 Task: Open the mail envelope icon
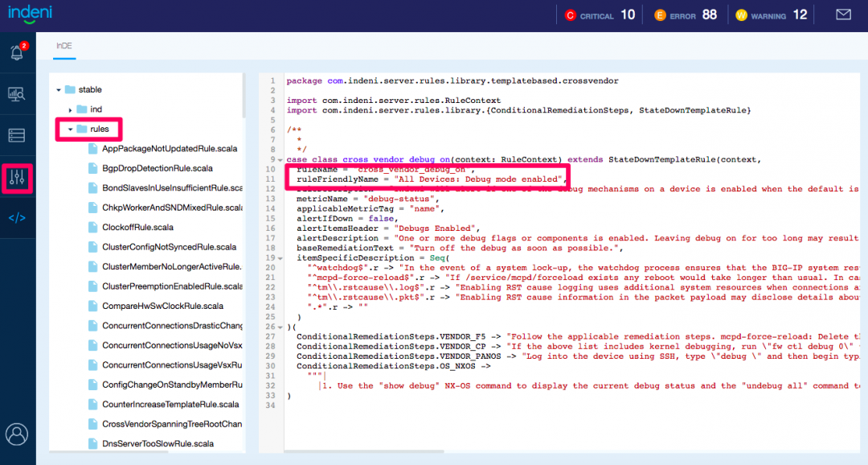pyautogui.click(x=843, y=14)
